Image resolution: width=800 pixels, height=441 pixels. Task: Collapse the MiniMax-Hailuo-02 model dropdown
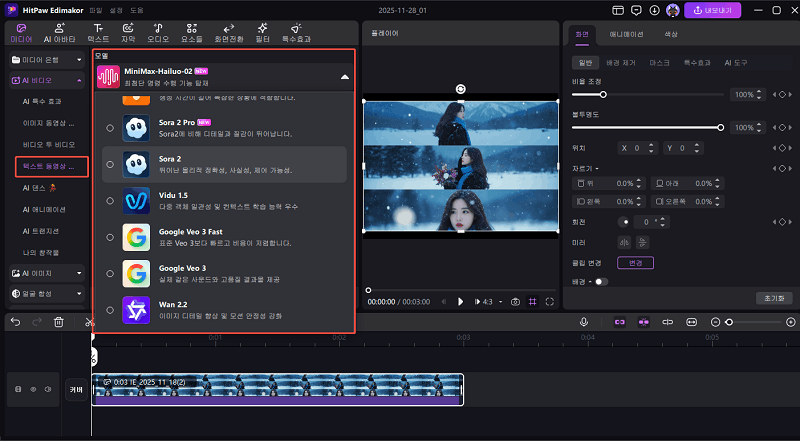coord(345,77)
